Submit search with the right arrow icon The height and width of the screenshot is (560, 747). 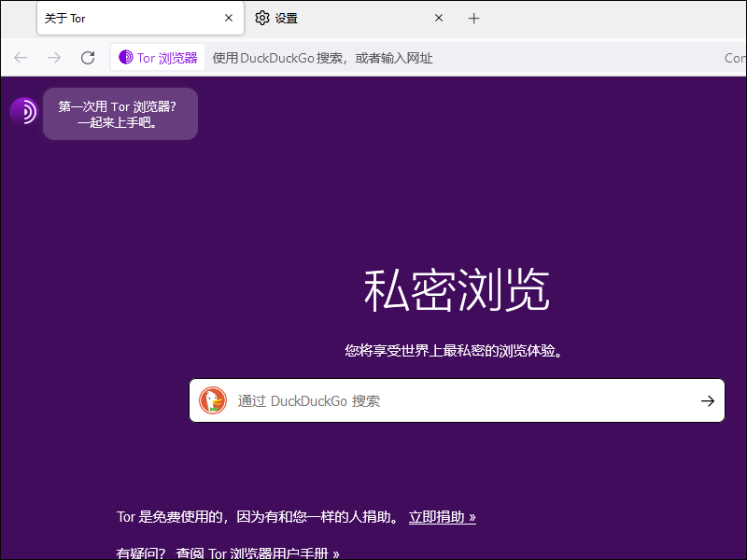(707, 401)
